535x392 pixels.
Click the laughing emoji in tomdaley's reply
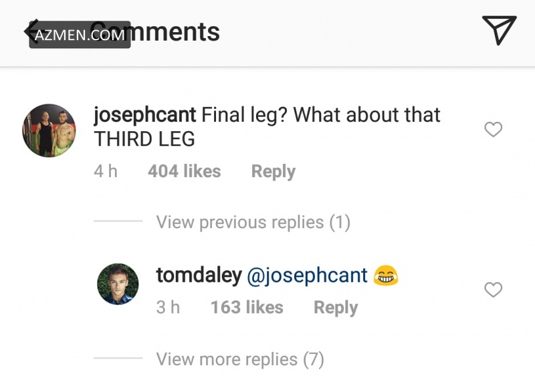385,275
